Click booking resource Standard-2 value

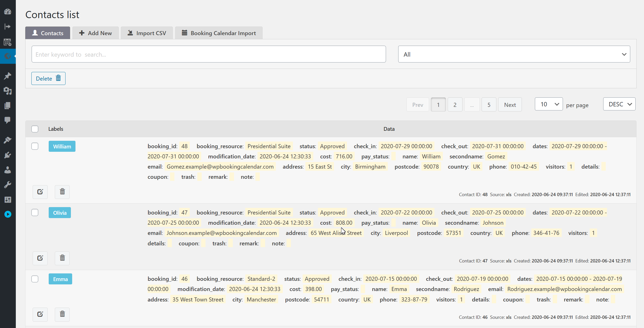tap(261, 279)
